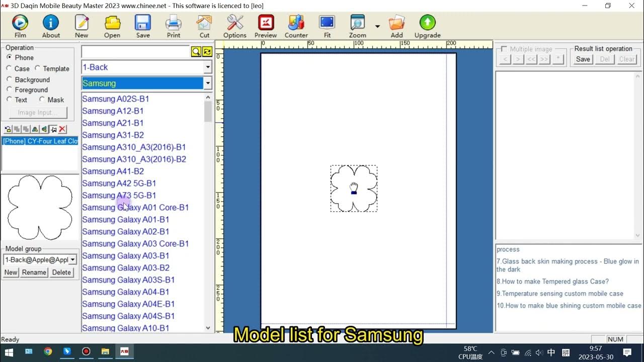644x362 pixels.
Task: Click the clover shape preview thumbnail
Action: 40,208
